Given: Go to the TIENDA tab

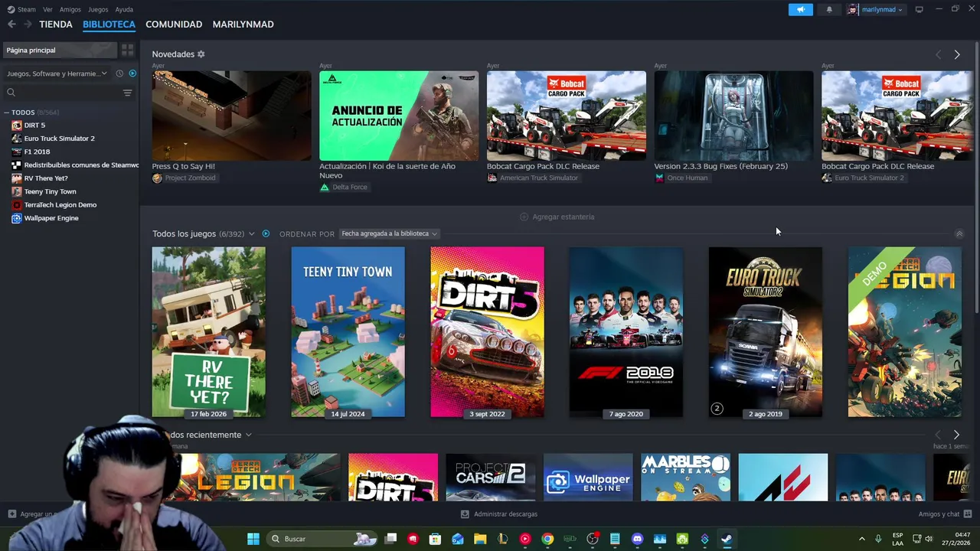Looking at the screenshot, I should [x=56, y=24].
